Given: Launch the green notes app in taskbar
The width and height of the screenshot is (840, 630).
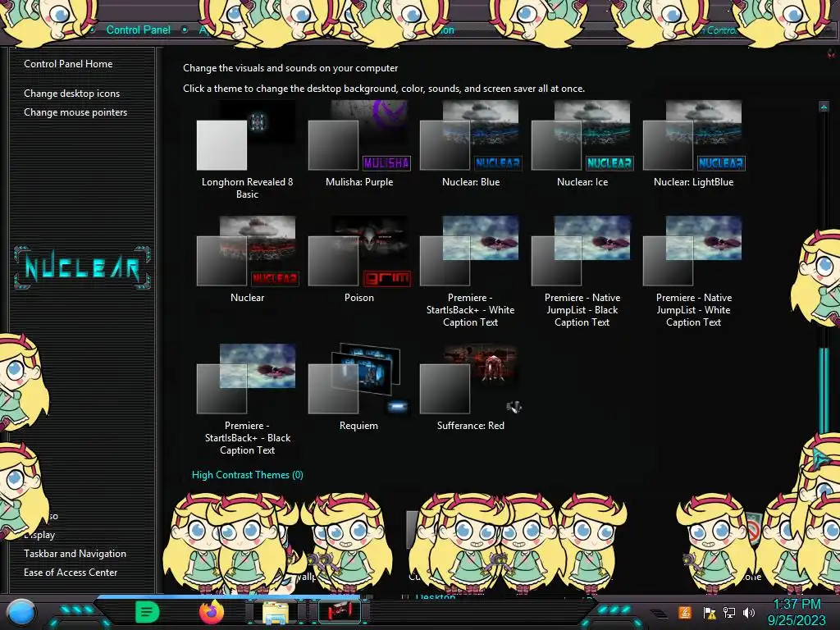Looking at the screenshot, I should point(148,612).
